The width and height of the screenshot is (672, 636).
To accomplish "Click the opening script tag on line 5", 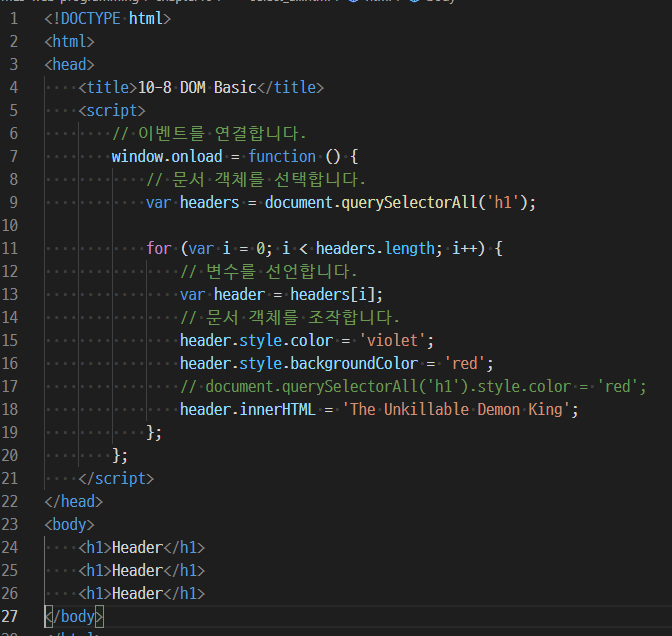I will click(111, 111).
